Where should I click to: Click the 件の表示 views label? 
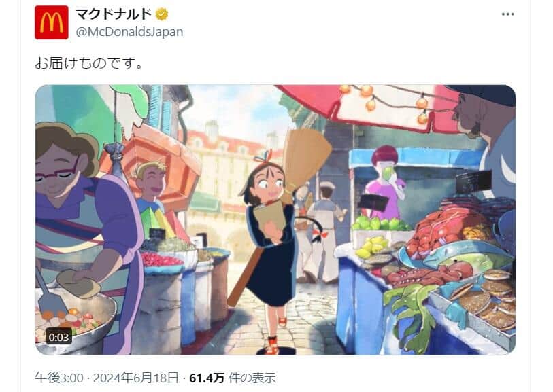(x=252, y=378)
